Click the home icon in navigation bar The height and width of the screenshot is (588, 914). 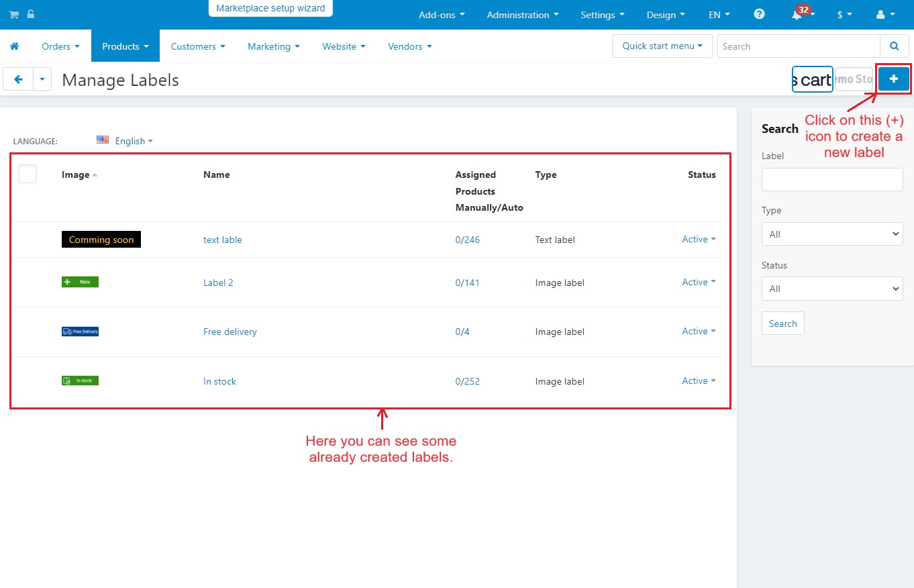(x=14, y=46)
